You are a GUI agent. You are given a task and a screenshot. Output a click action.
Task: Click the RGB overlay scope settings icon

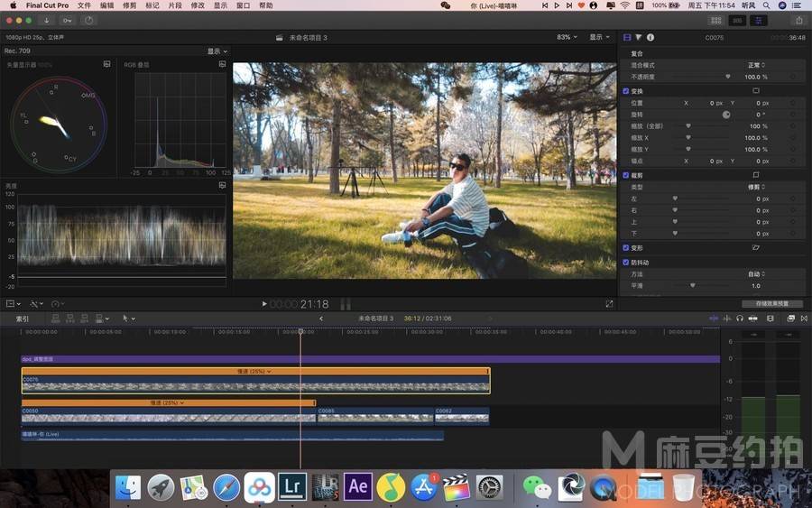[222, 64]
